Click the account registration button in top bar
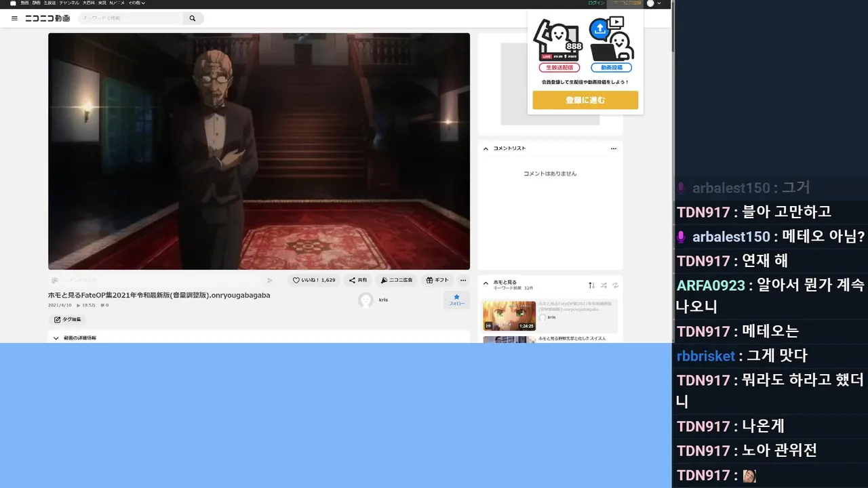Screen dimensions: 868x488 point(625,3)
